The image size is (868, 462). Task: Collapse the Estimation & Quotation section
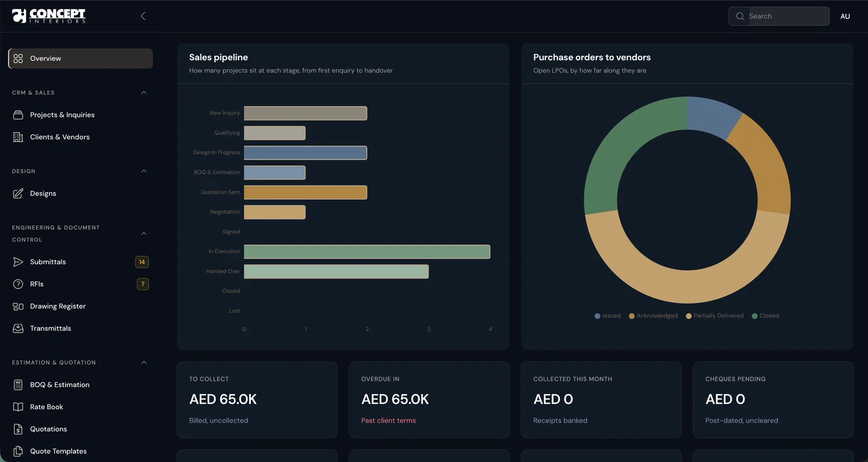click(144, 363)
